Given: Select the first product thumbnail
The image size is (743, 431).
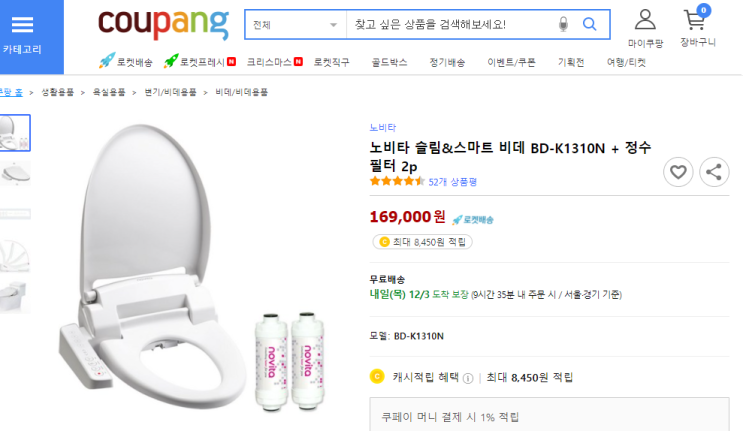Looking at the screenshot, I should [x=15, y=132].
